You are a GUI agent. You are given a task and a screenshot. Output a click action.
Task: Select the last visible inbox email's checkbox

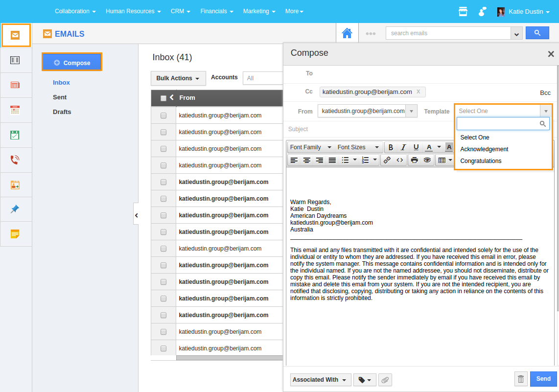(x=163, y=348)
